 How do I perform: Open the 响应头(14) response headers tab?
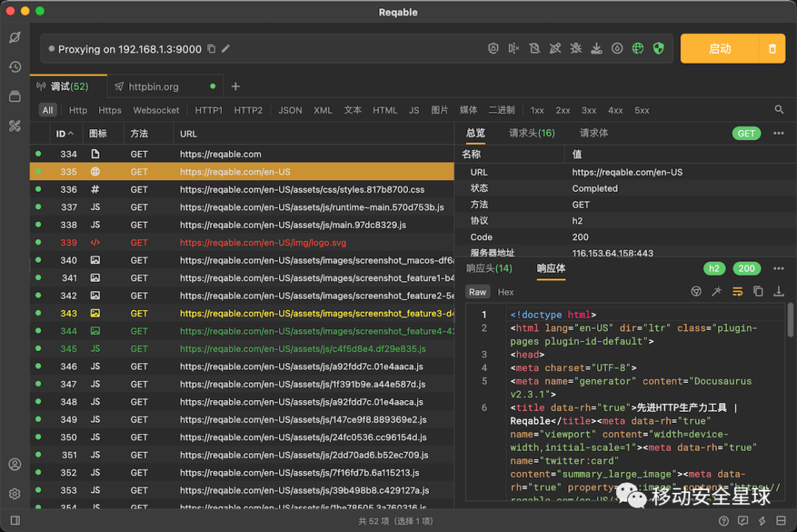[x=489, y=269]
